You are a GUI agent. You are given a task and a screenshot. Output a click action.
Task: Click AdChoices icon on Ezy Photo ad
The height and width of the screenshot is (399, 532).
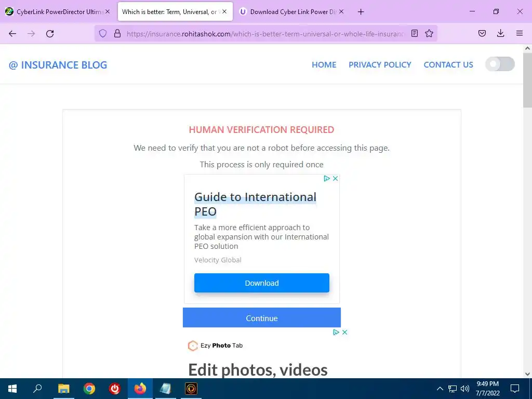click(x=336, y=332)
